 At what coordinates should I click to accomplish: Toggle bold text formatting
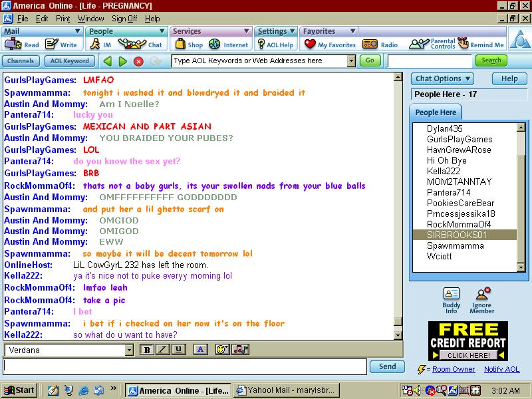point(147,350)
